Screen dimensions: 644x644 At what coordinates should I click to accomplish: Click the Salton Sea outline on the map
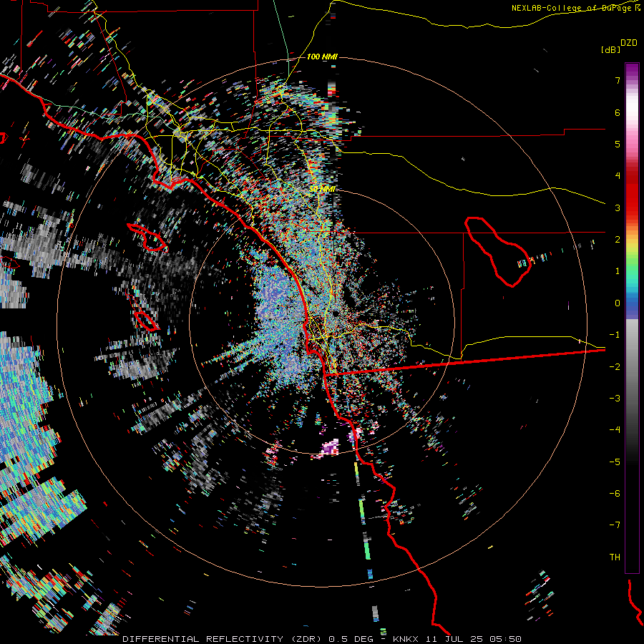(x=498, y=251)
